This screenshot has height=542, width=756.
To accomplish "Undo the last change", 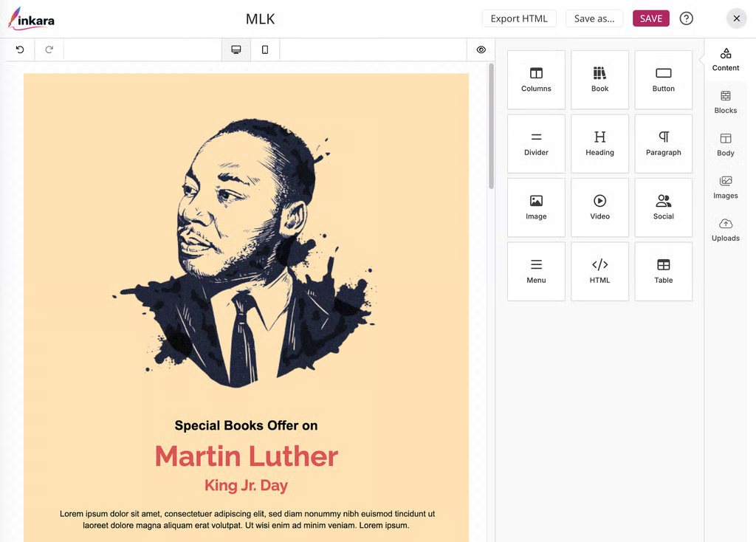I will coord(20,49).
